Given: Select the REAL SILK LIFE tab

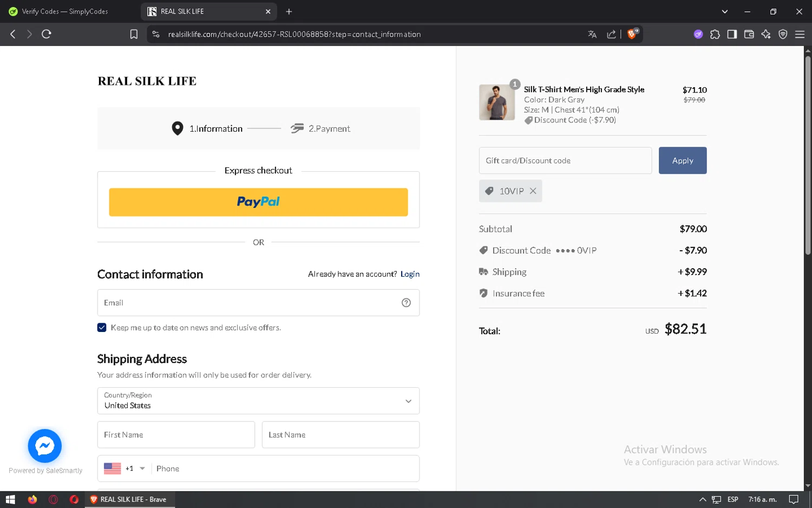Looking at the screenshot, I should 208,11.
